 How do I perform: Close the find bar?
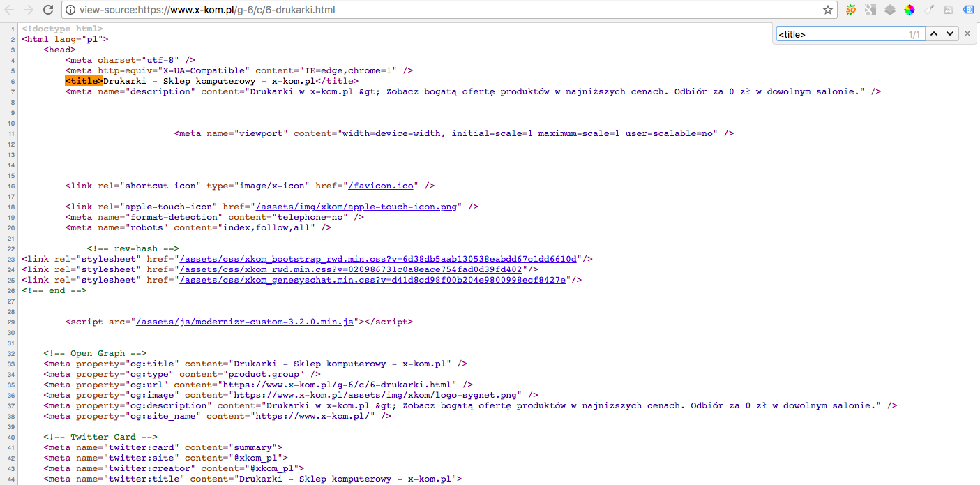[x=967, y=33]
